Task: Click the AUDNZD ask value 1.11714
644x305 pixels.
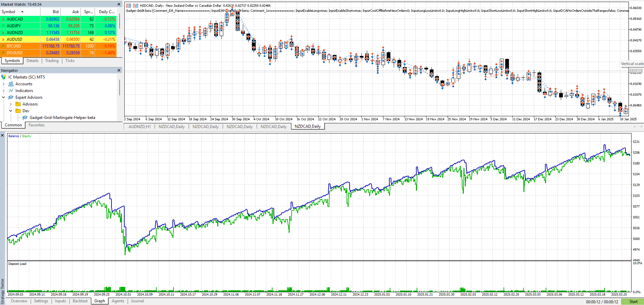Action: pos(73,33)
